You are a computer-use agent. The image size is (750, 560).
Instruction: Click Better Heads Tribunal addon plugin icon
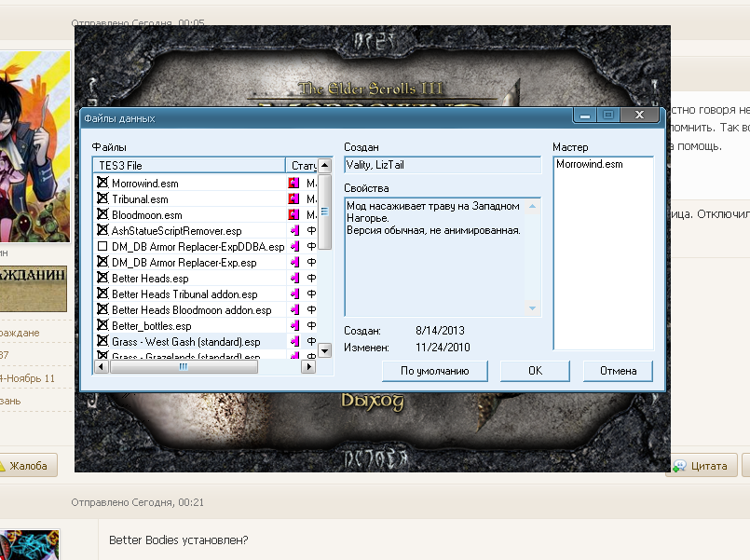click(294, 294)
